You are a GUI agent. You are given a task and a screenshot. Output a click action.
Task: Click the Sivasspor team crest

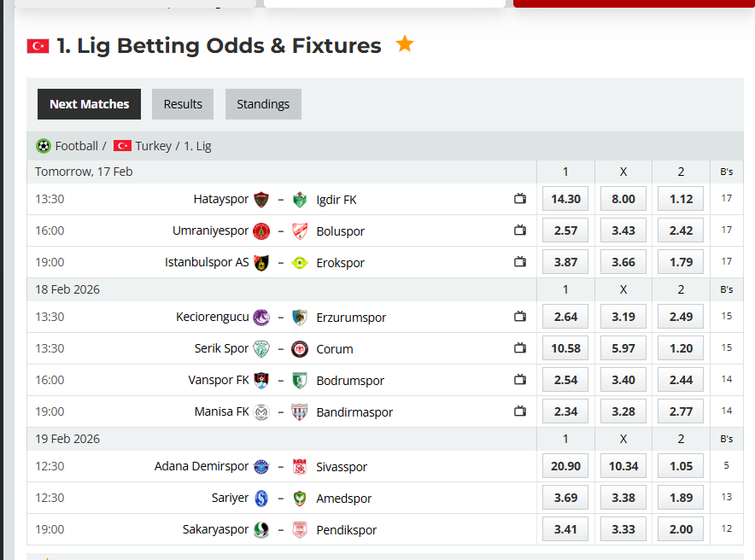click(299, 466)
